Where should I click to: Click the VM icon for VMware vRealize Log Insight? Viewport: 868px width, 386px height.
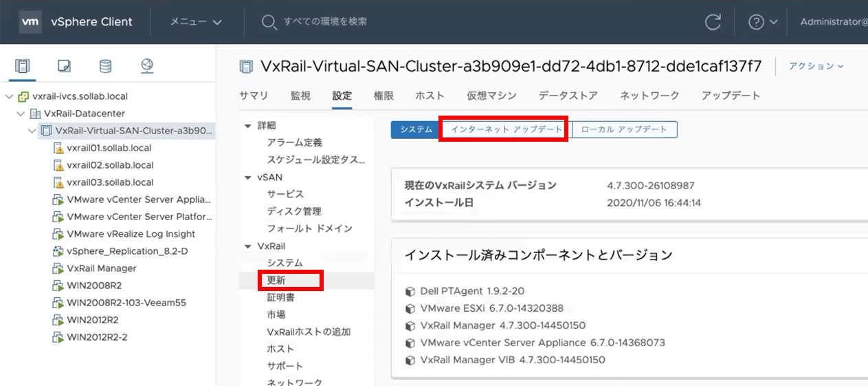click(x=58, y=234)
